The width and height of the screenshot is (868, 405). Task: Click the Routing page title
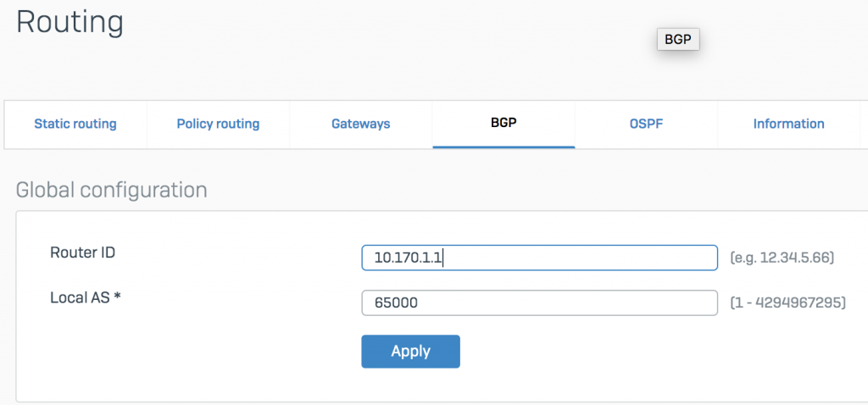point(70,23)
